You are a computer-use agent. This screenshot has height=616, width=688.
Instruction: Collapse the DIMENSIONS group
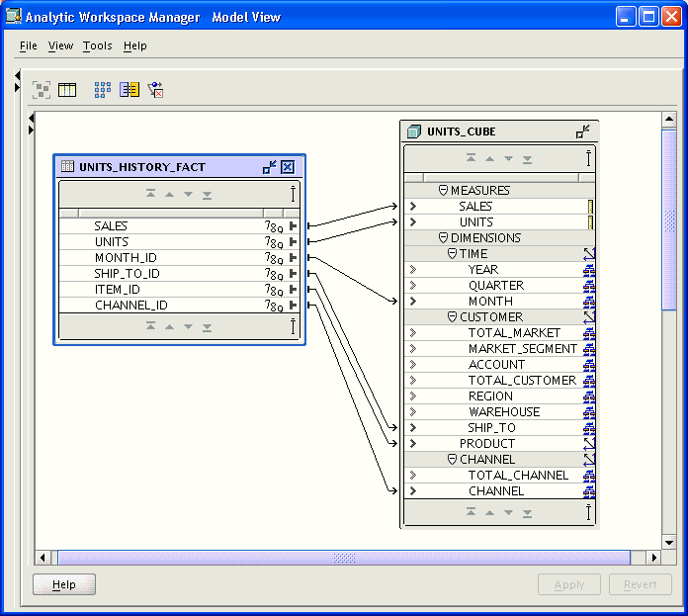pyautogui.click(x=443, y=237)
